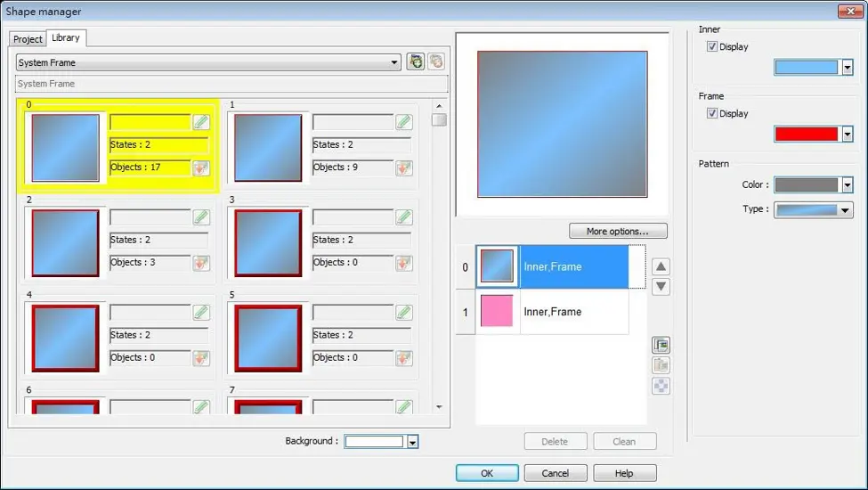Click the 'Objects : 9' text of shape 1
This screenshot has height=490, width=868.
tap(336, 167)
